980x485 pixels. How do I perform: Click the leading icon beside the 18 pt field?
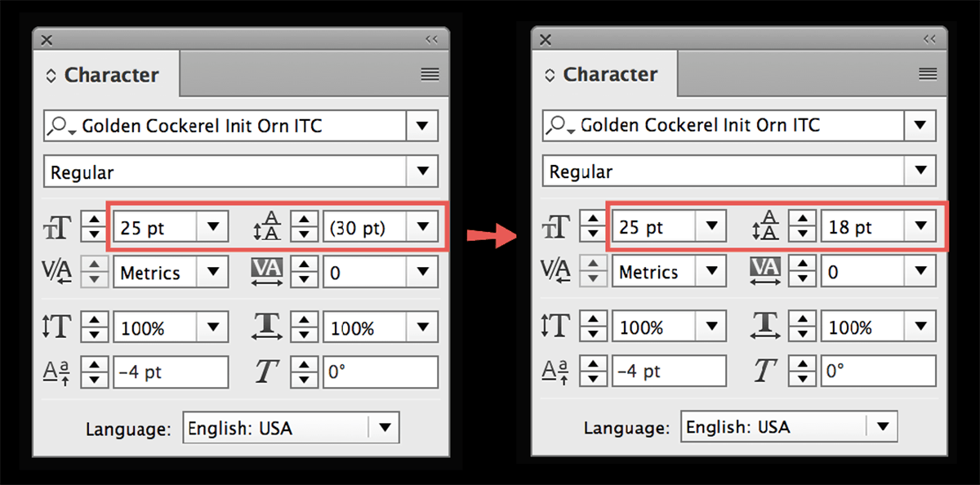pos(766,226)
